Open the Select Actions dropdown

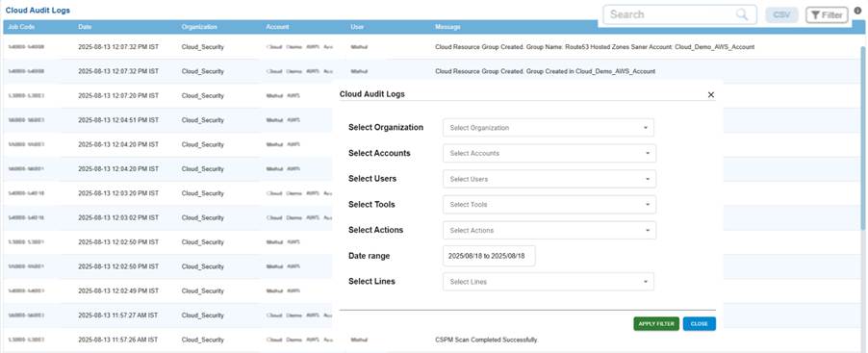coord(549,230)
